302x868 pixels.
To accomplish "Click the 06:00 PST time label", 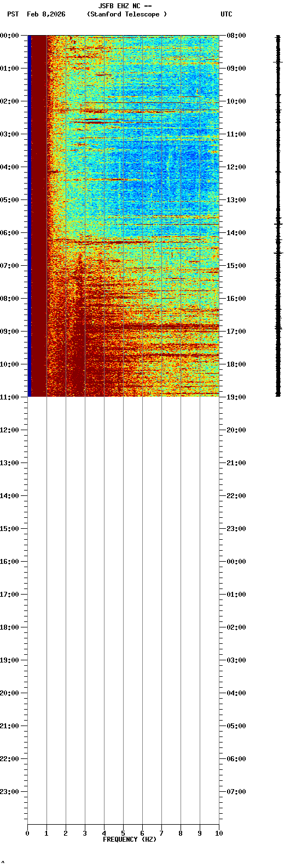I will [9, 233].
